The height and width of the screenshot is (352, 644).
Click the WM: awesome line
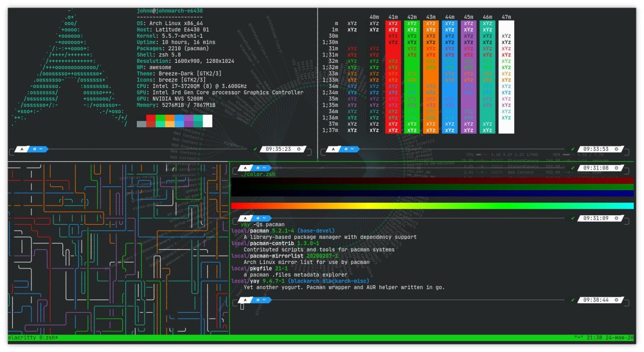154,67
